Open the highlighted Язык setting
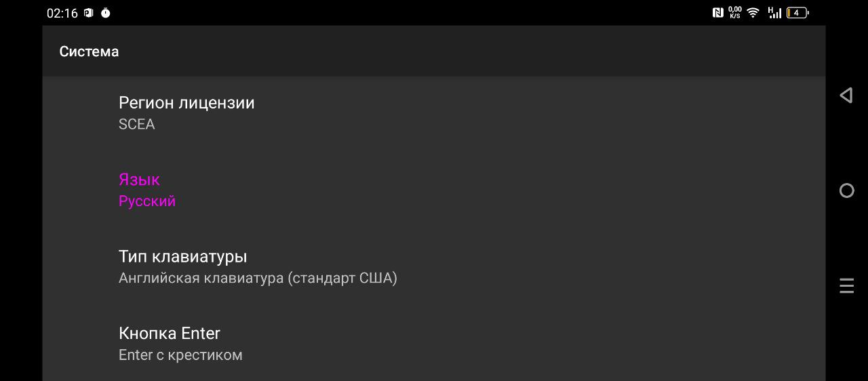Screen dimensions: 868x381 [x=139, y=180]
